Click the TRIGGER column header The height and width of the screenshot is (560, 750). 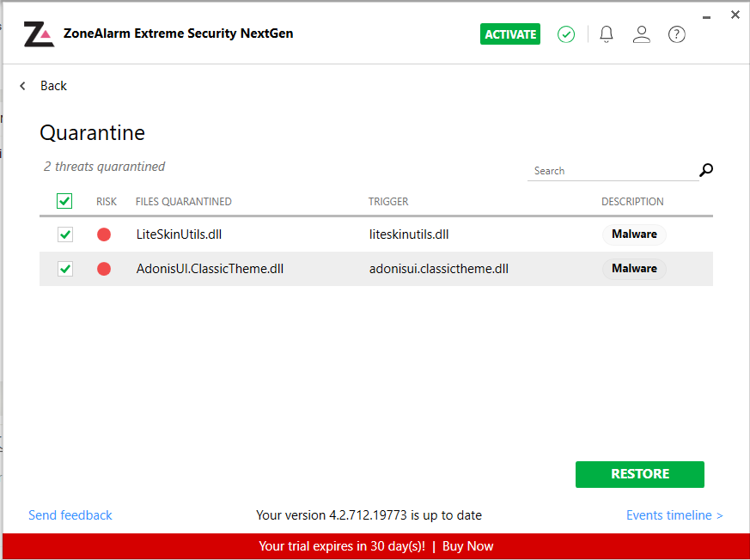point(388,201)
